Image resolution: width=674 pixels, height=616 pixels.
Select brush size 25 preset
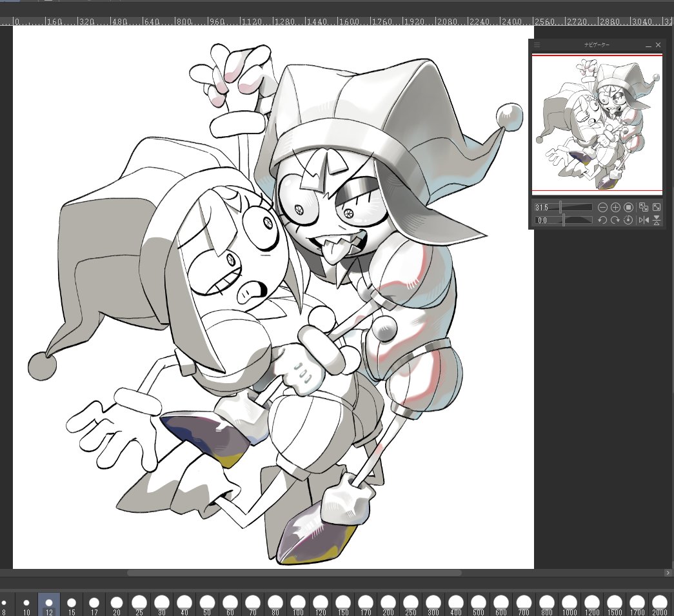pyautogui.click(x=139, y=604)
